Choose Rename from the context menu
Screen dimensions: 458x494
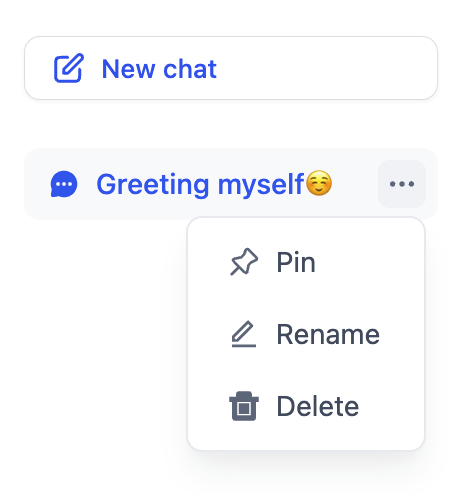(306, 334)
